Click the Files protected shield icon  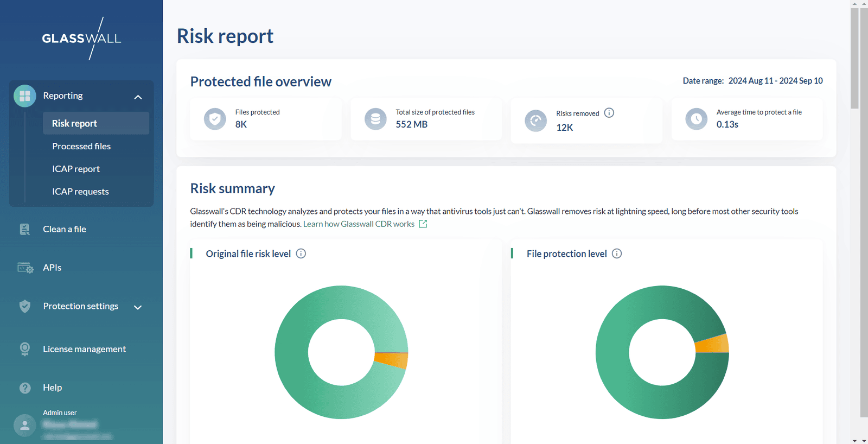(x=215, y=119)
